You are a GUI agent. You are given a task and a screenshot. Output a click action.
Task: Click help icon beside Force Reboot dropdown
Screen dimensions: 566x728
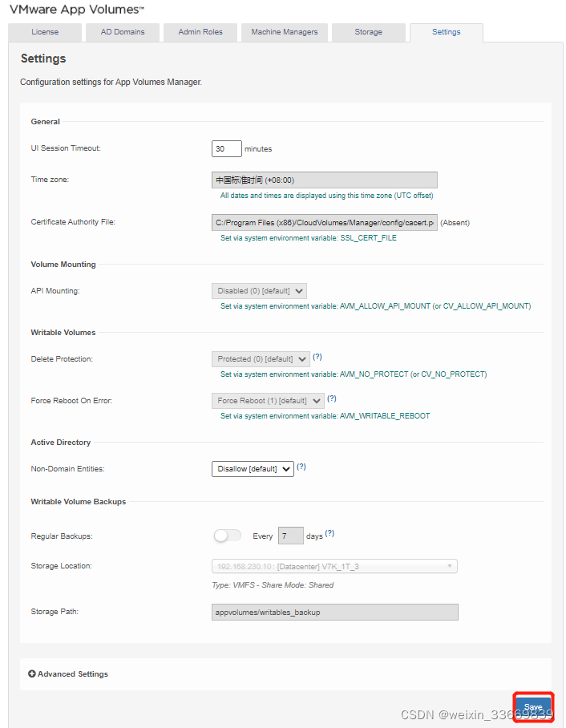pos(332,398)
